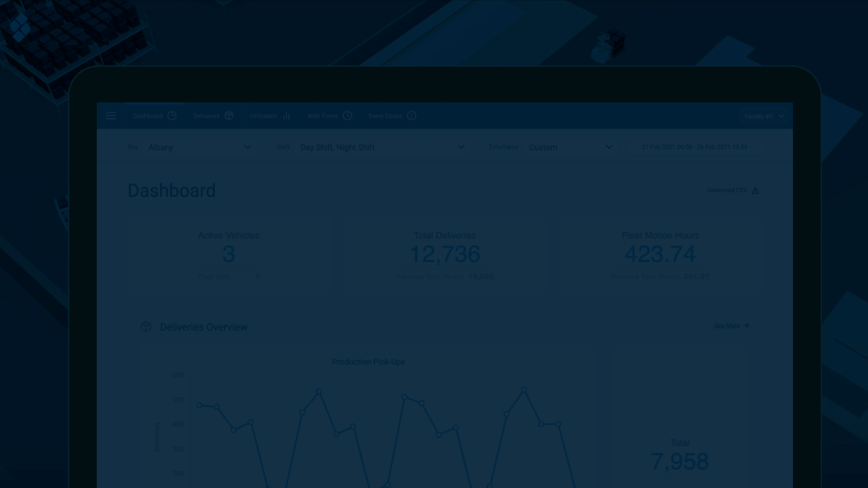Image resolution: width=868 pixels, height=488 pixels.
Task: Click the date range field 01 Feb 2021
Action: [694, 147]
